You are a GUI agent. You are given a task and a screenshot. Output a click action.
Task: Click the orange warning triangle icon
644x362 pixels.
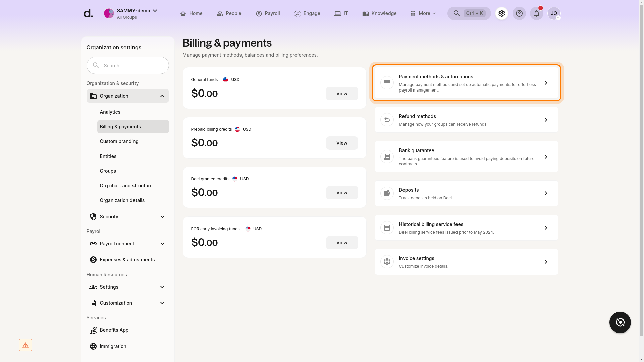tap(25, 345)
